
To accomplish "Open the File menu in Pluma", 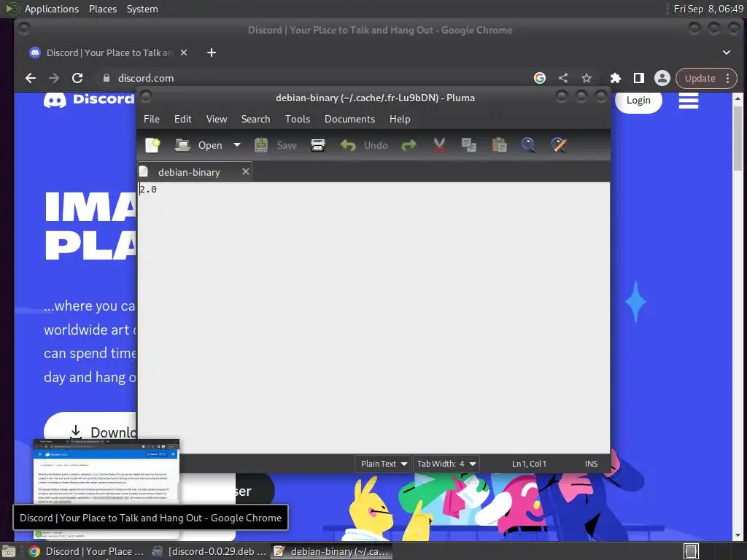I will pyautogui.click(x=152, y=119).
